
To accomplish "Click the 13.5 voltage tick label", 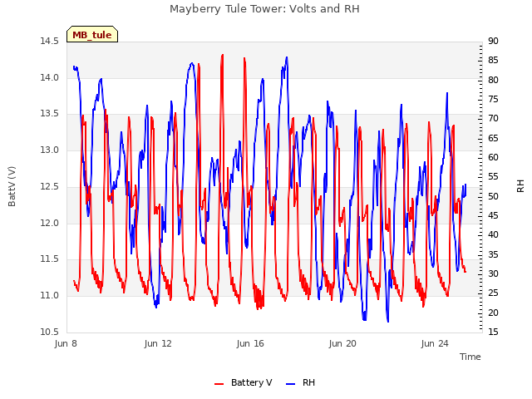I will pos(50,114).
